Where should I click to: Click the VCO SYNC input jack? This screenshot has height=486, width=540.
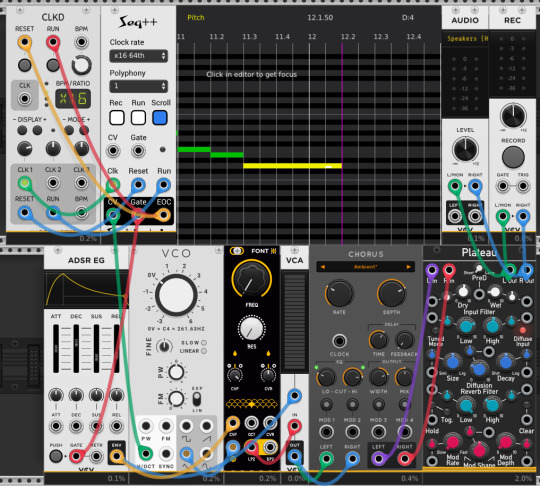point(166,453)
